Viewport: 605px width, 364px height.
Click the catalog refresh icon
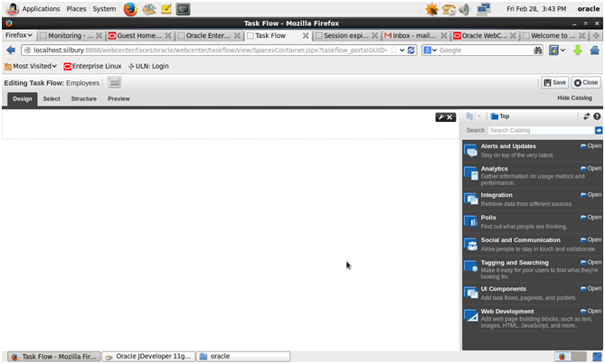click(x=586, y=117)
